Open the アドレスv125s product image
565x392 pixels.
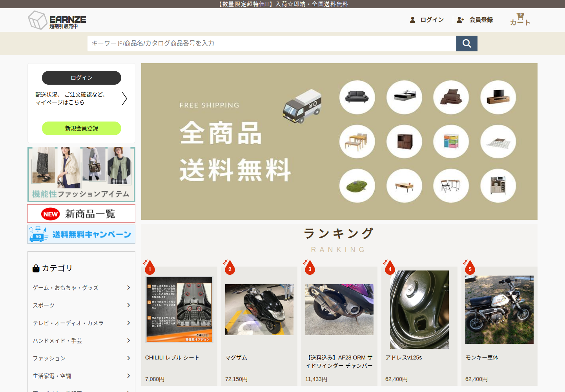[x=419, y=310]
